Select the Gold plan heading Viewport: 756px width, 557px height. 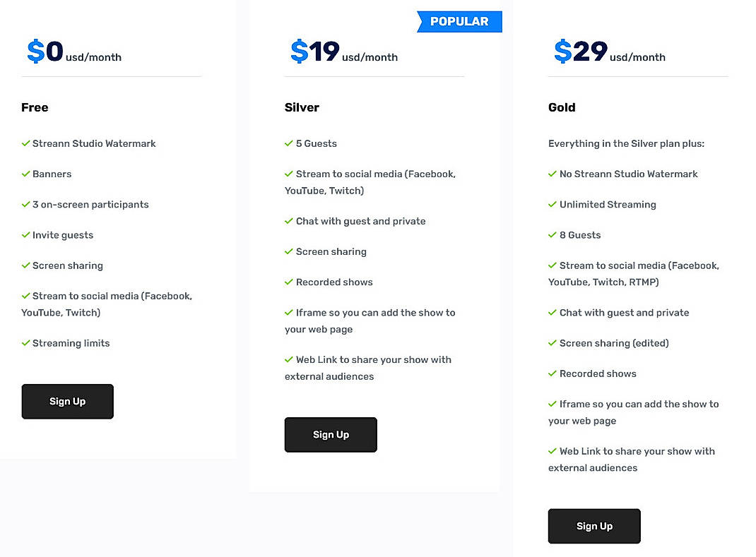pos(562,107)
